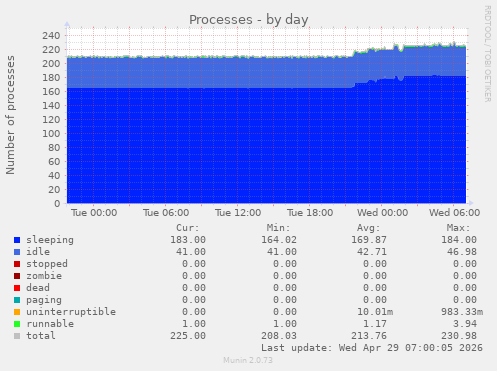The image size is (497, 371).
Task: Click the 100 y-axis tick label
Action: pyautogui.click(x=51, y=133)
